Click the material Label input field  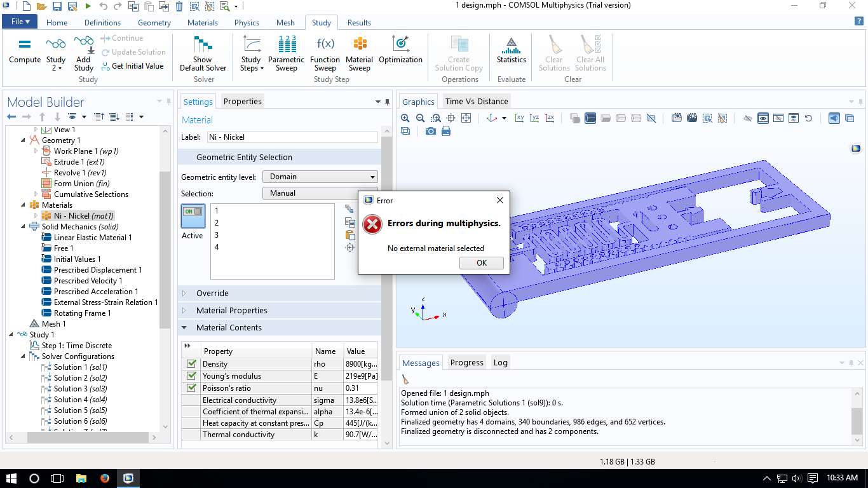tap(292, 137)
